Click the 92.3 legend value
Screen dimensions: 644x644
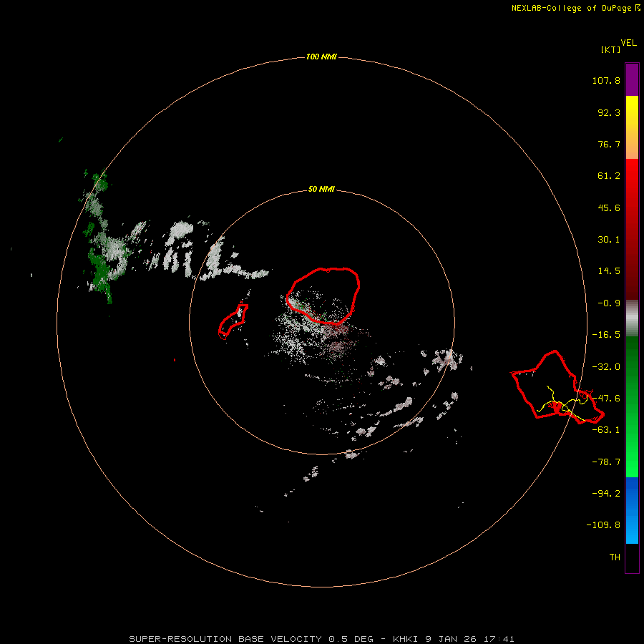(x=609, y=112)
